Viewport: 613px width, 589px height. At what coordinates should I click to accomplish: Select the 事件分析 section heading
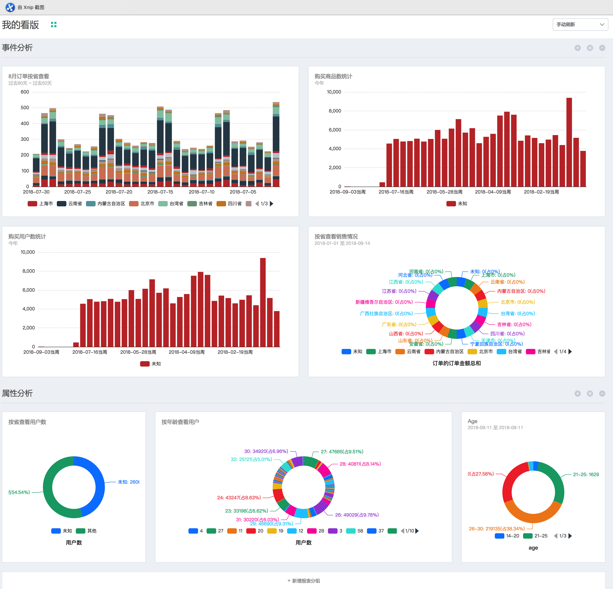click(x=17, y=48)
